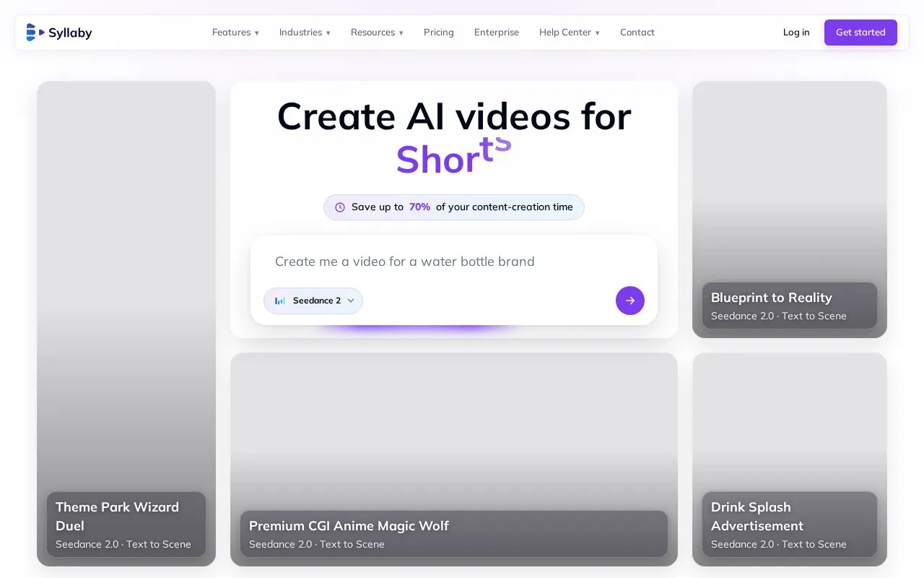This screenshot has width=924, height=578.
Task: Click the animated purple 'Shorts' word
Action: click(454, 156)
